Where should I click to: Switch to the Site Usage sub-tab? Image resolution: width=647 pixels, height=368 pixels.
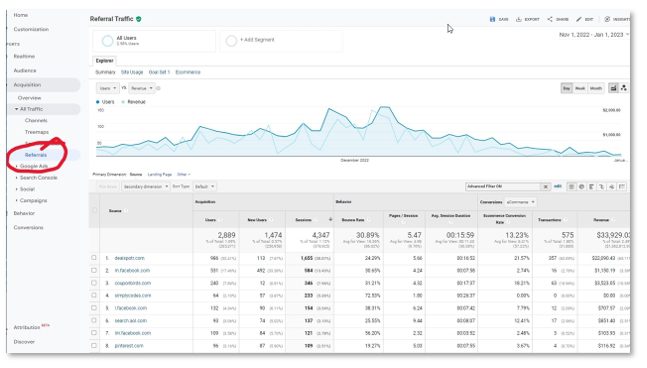coord(132,72)
